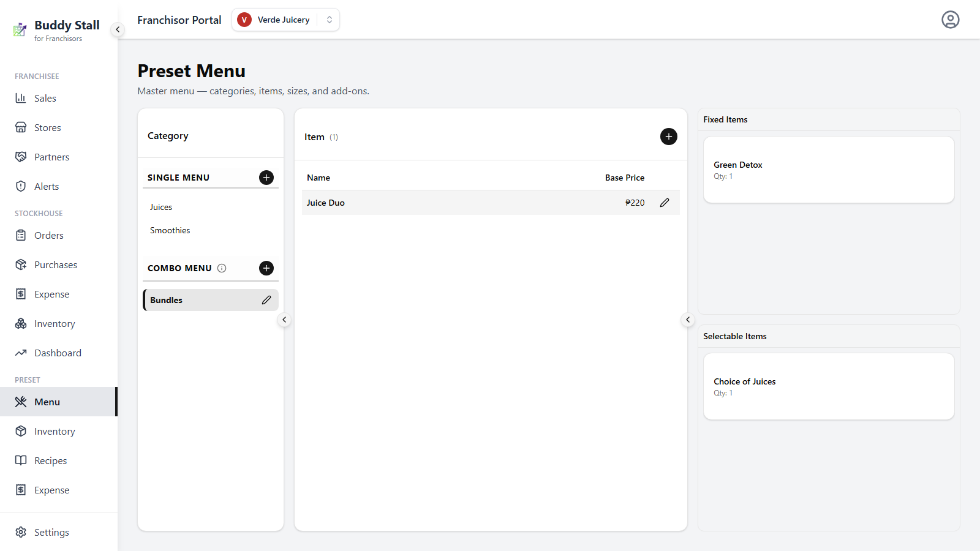Click the Verde Juicery red V badge
The height and width of the screenshot is (551, 980).
244,20
